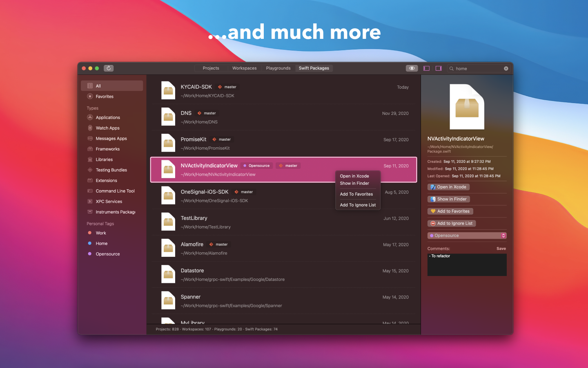Select the Spanner row title
This screenshot has width=588, height=368.
tap(191, 297)
